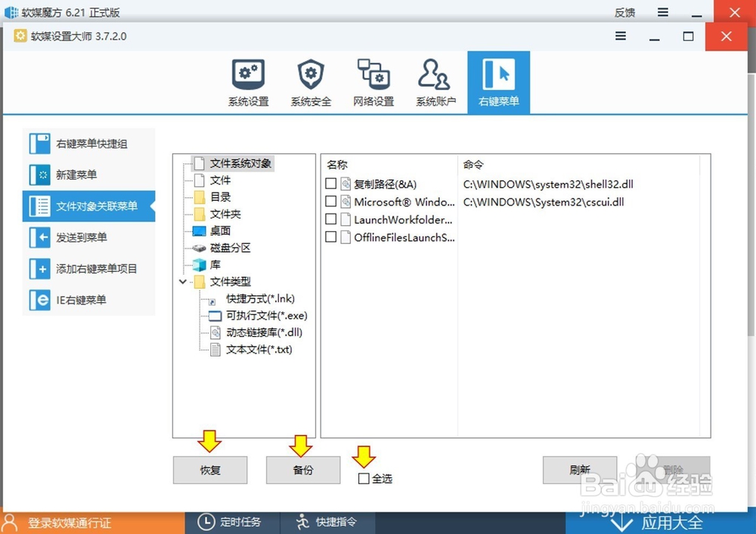Select 添加右键菜单项目 sidebar entry

click(83, 268)
